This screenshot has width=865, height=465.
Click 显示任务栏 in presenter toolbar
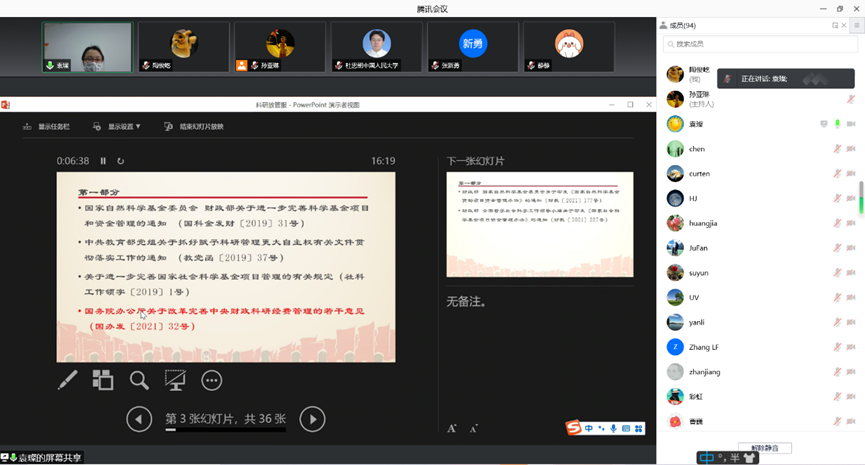coord(47,127)
